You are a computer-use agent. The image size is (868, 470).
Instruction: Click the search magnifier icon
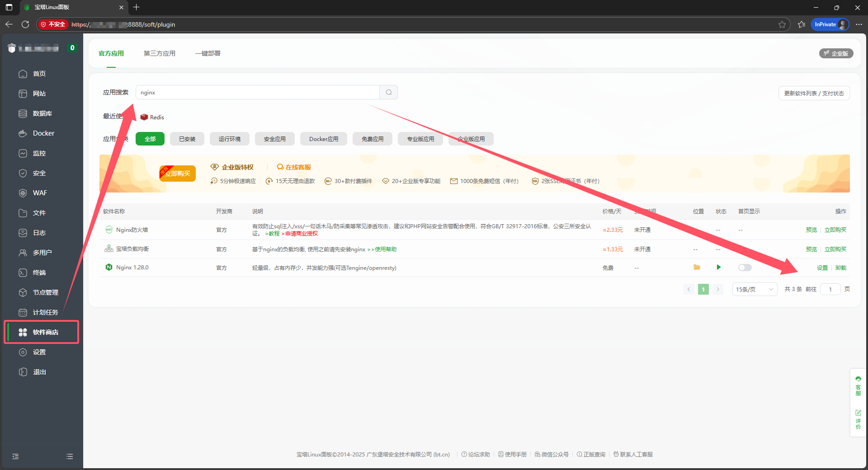pos(388,92)
